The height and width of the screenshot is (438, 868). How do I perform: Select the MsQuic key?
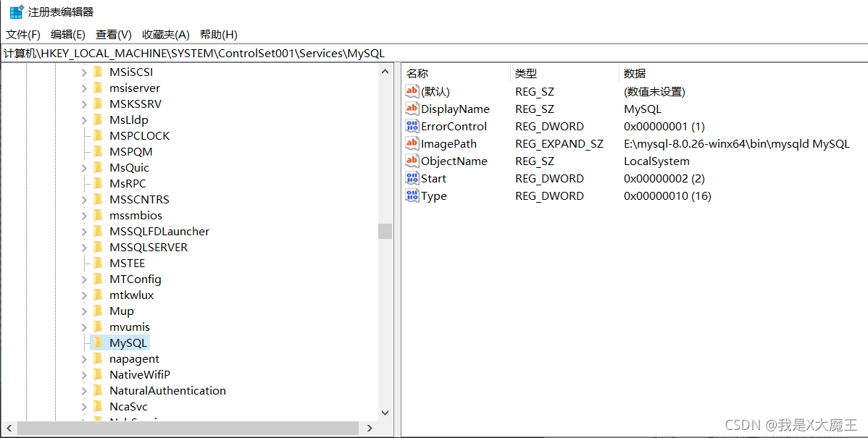(129, 167)
